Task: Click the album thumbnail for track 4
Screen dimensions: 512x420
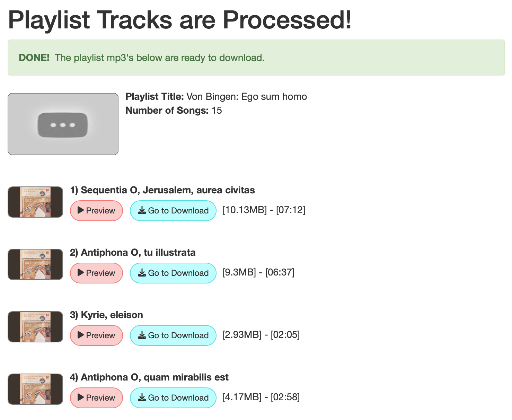Action: pyautogui.click(x=35, y=389)
